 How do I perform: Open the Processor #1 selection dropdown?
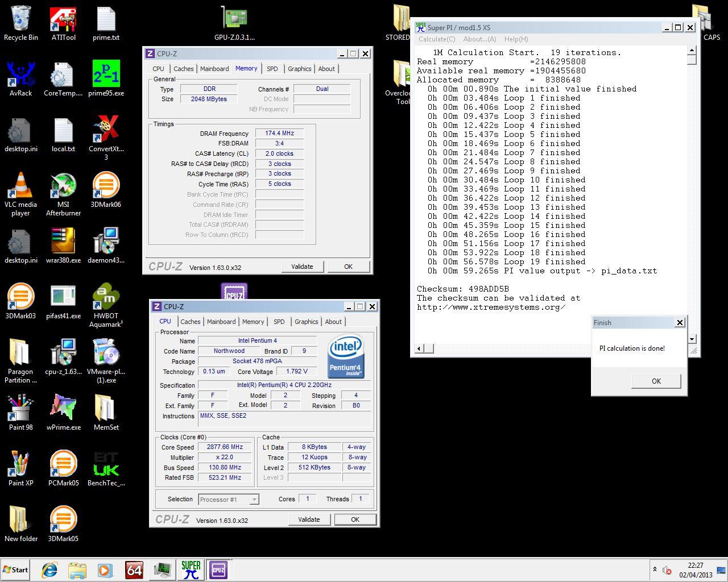[x=228, y=500]
